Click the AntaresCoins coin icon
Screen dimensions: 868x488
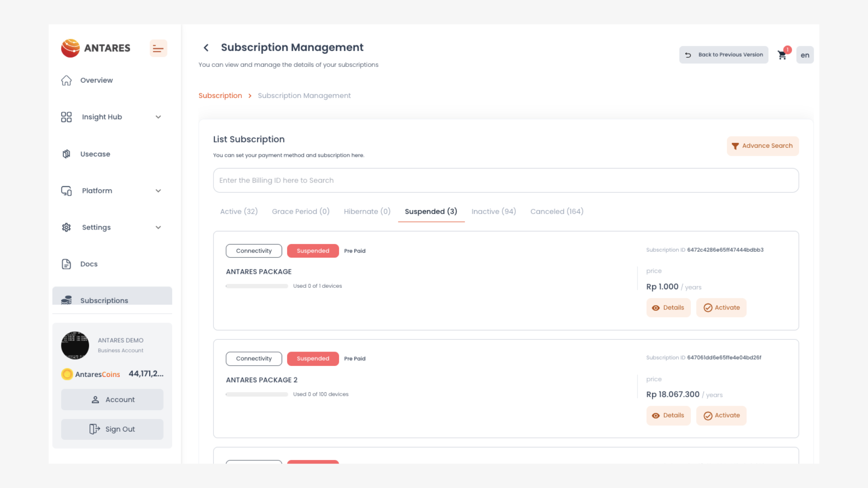click(x=67, y=374)
